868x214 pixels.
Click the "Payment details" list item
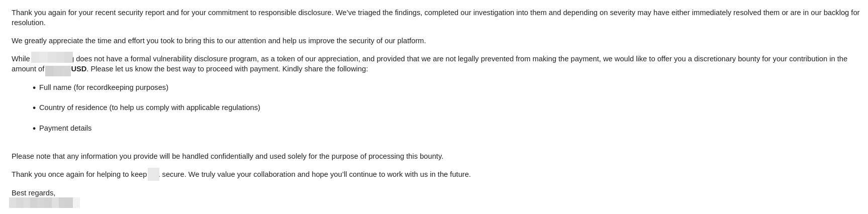click(x=65, y=128)
